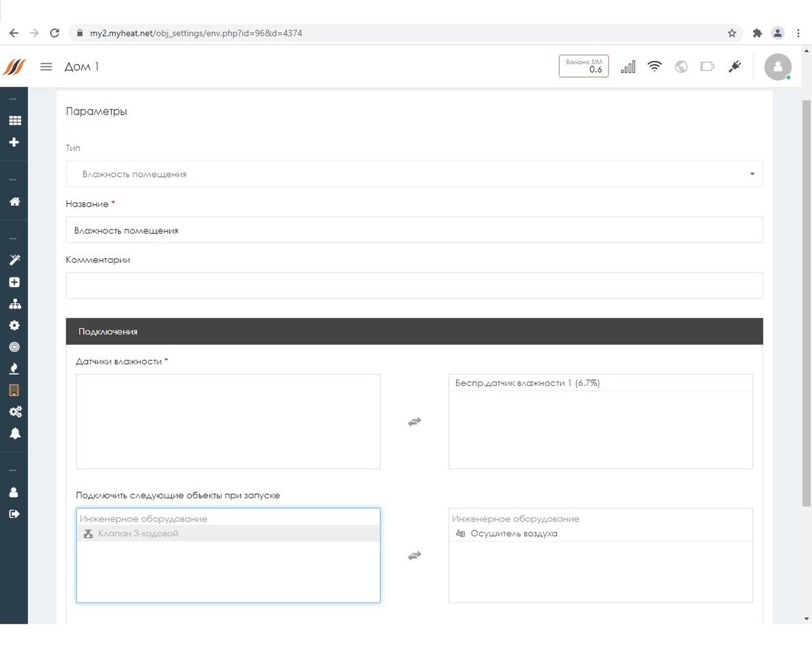Click the valve icon beside Клапан 3-ходовой
812x650 pixels.
[x=88, y=534]
